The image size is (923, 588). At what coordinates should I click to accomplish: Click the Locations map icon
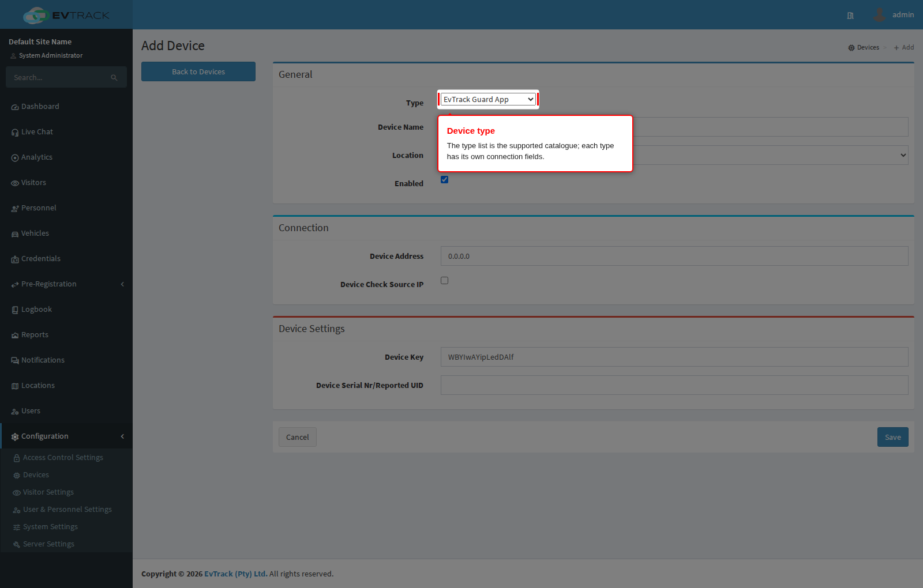[15, 386]
